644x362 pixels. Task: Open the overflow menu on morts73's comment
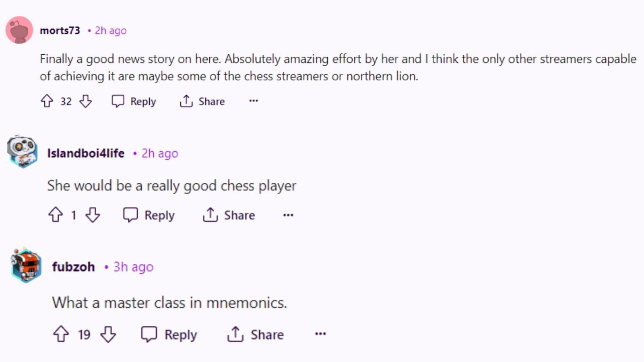[x=253, y=101]
